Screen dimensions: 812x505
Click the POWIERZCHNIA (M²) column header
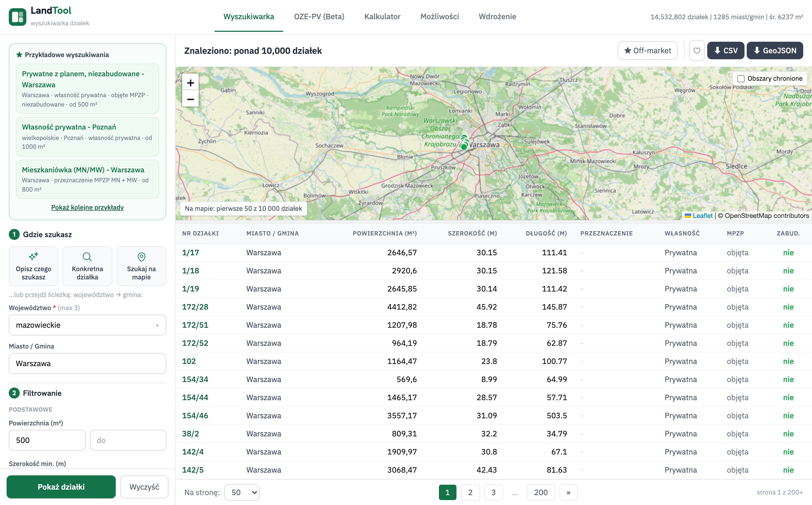tap(385, 233)
